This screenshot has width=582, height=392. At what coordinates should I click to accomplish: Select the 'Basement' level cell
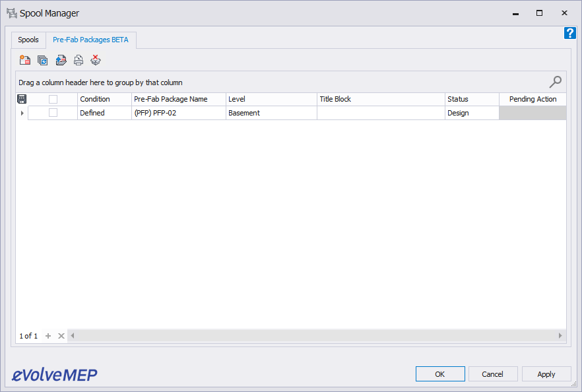tap(271, 113)
